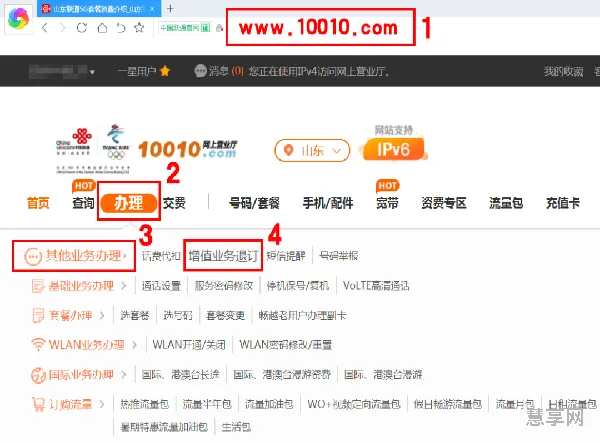This screenshot has height=443, width=600.
Task: Click the 停机保号/复机 link
Action: [298, 286]
